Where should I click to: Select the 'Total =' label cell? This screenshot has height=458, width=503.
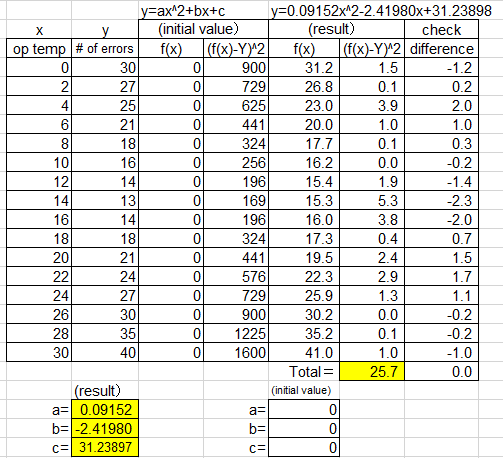(304, 371)
